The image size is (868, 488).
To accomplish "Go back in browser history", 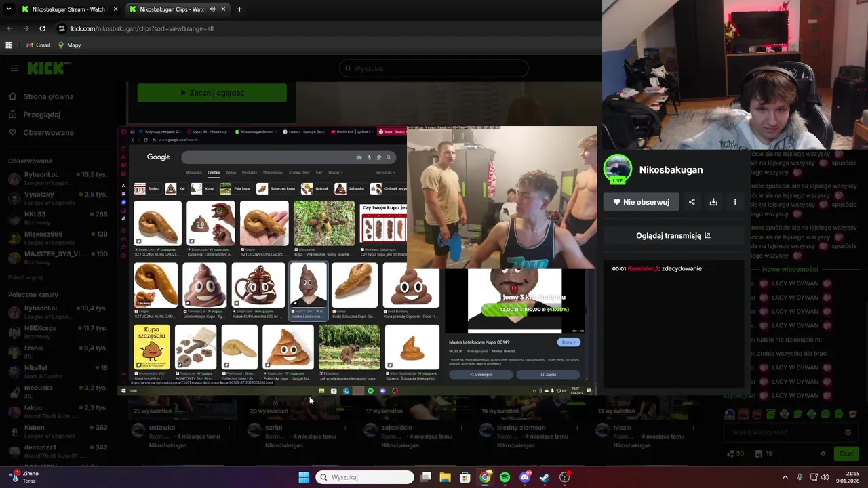I will 9,28.
